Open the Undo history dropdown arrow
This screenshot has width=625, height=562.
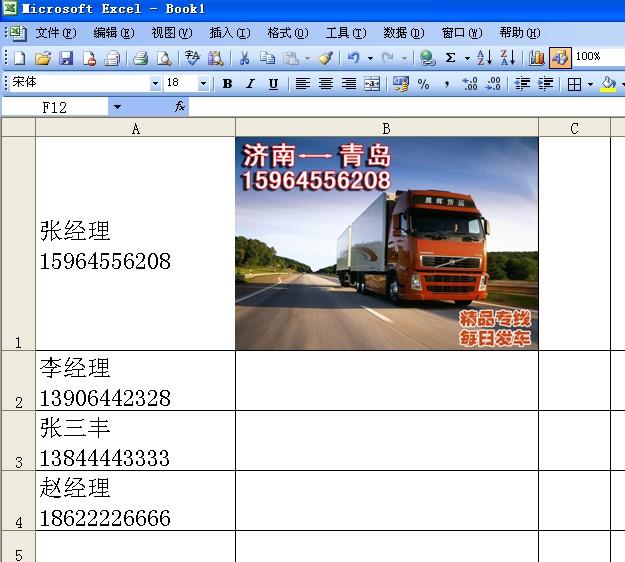click(x=370, y=59)
